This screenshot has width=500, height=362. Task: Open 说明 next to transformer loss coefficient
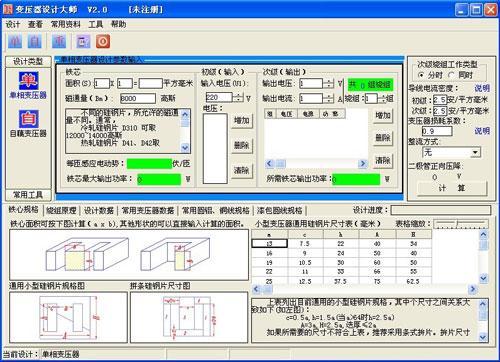click(482, 131)
